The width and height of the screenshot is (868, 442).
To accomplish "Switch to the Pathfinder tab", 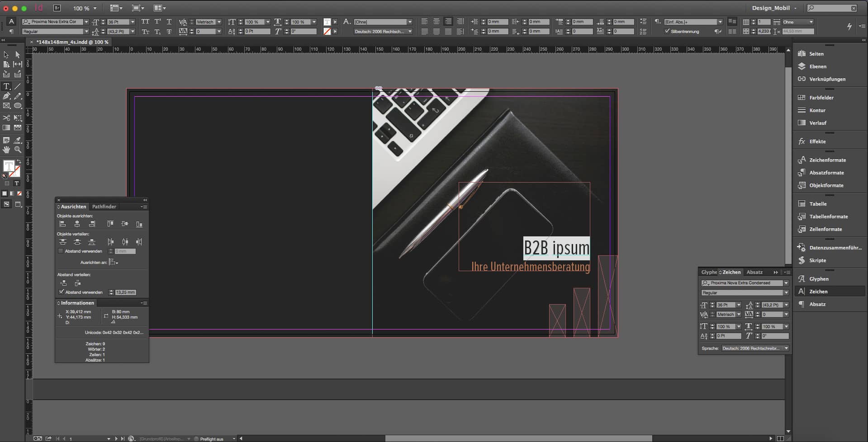I will click(x=104, y=207).
